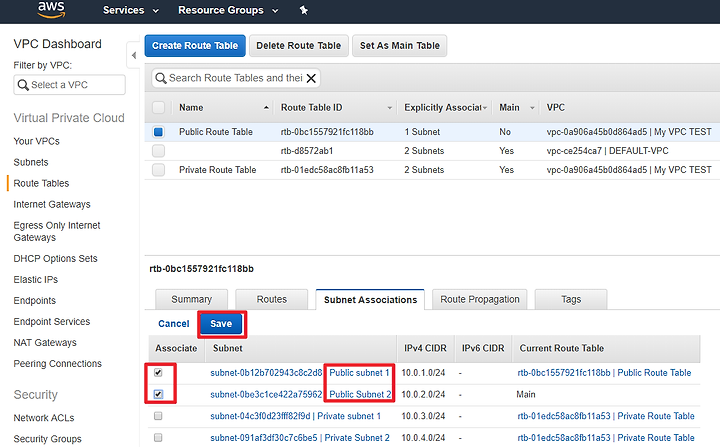Go to Your VPCs in sidebar
This screenshot has width=720, height=447.
36,141
